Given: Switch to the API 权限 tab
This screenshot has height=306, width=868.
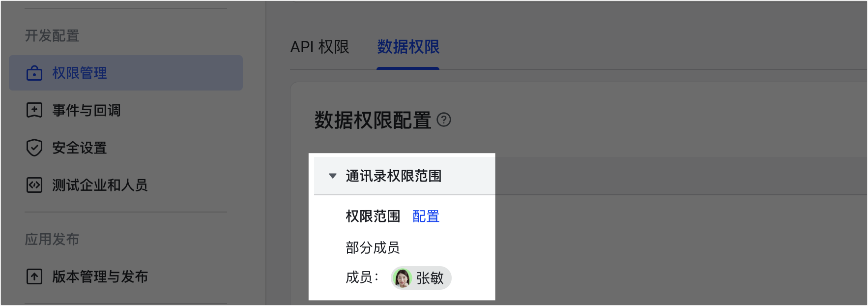Looking at the screenshot, I should (319, 47).
